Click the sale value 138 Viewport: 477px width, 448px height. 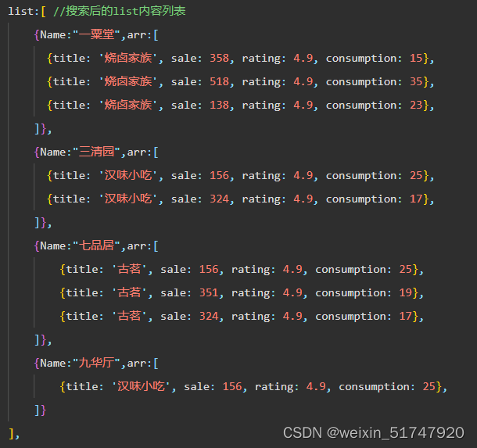click(x=219, y=105)
